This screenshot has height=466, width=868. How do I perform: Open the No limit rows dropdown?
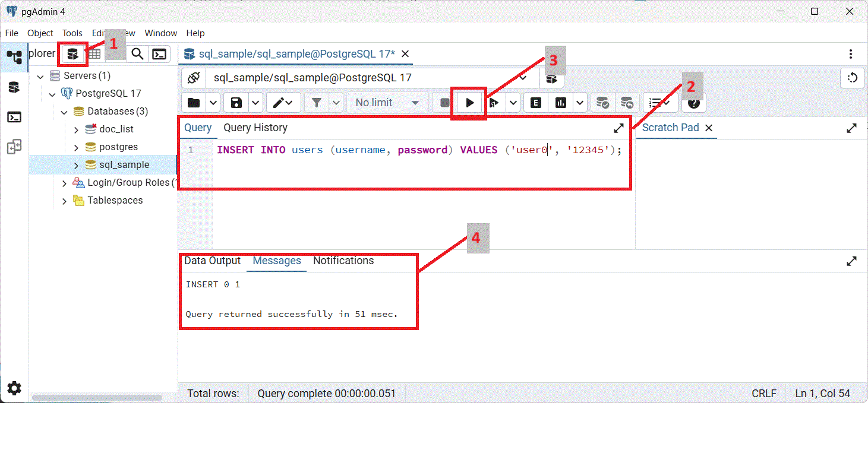[387, 103]
